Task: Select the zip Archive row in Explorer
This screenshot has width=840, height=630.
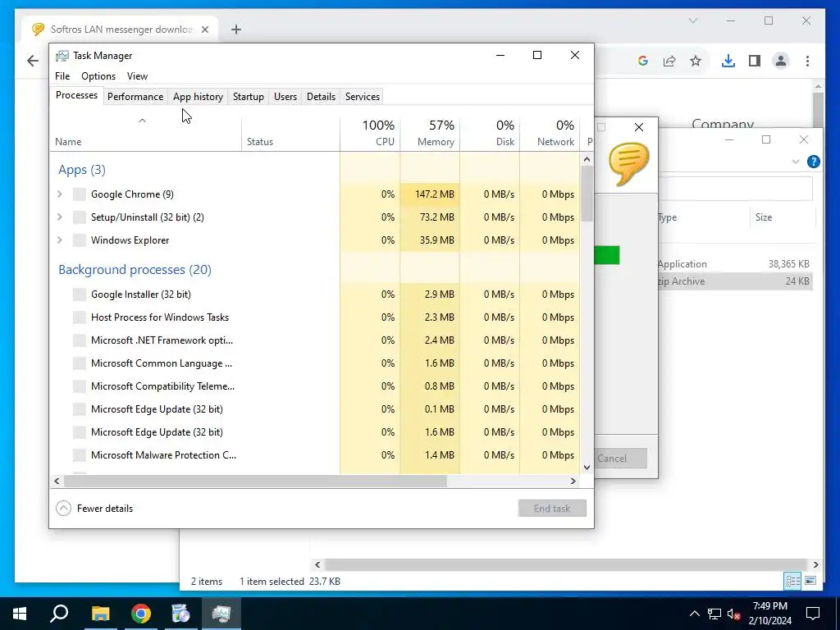Action: coord(735,281)
